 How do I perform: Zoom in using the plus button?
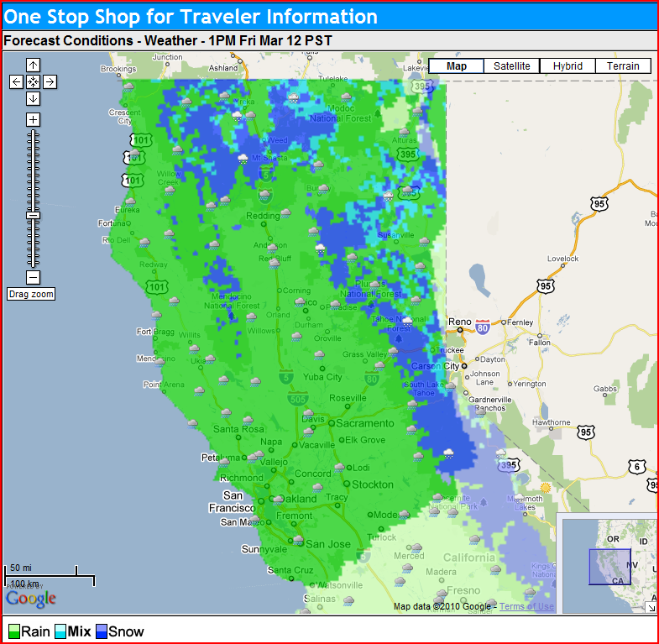[x=33, y=119]
